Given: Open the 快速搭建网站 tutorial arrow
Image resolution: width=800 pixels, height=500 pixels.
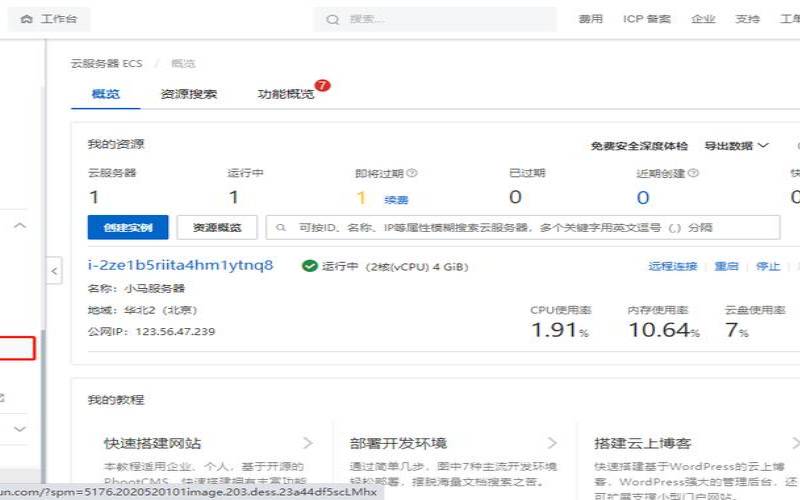Looking at the screenshot, I should pyautogui.click(x=307, y=443).
